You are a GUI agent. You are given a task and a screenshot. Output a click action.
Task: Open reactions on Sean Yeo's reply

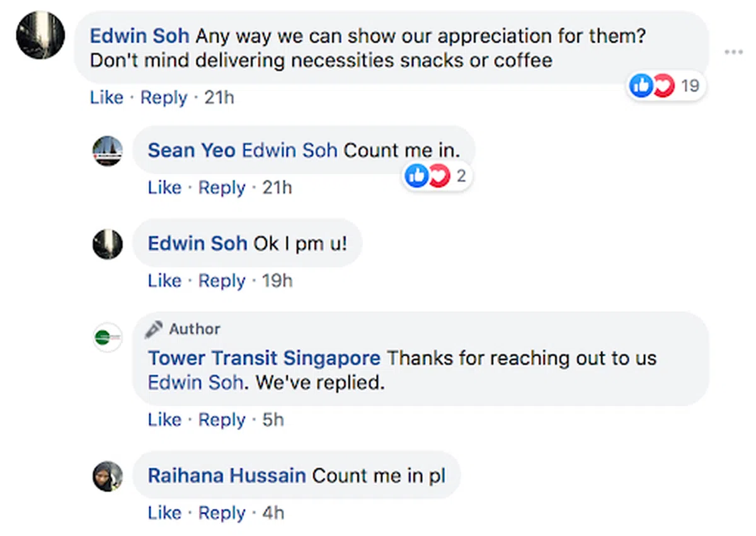click(x=438, y=176)
